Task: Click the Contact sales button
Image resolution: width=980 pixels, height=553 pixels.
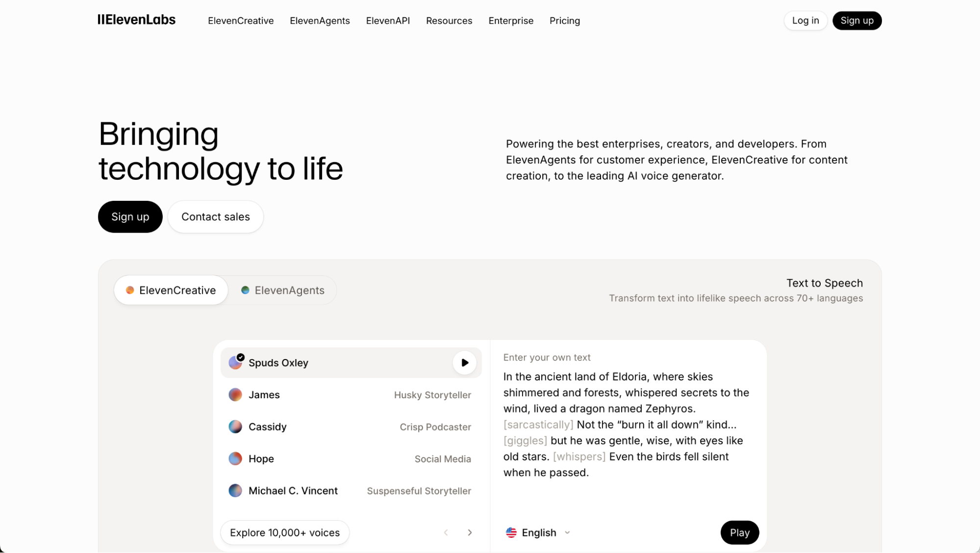Action: pos(216,217)
